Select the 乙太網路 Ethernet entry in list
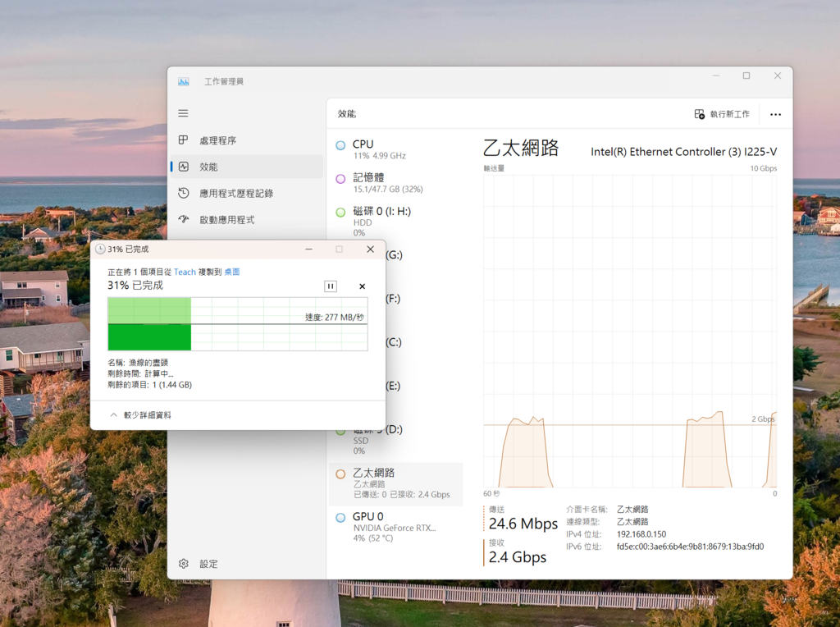 coord(396,484)
